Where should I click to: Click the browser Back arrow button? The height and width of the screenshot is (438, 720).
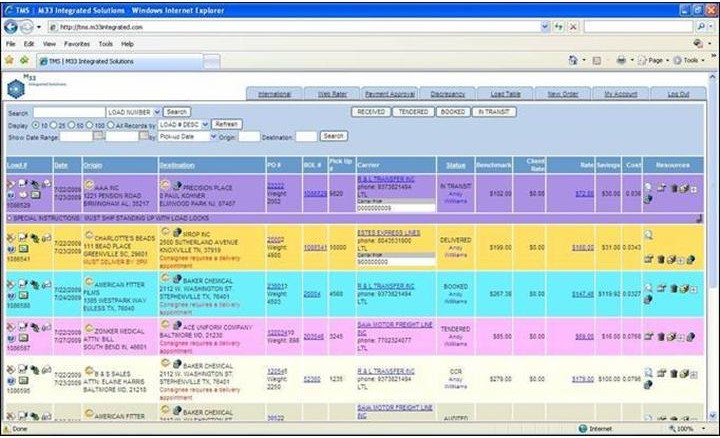11,27
